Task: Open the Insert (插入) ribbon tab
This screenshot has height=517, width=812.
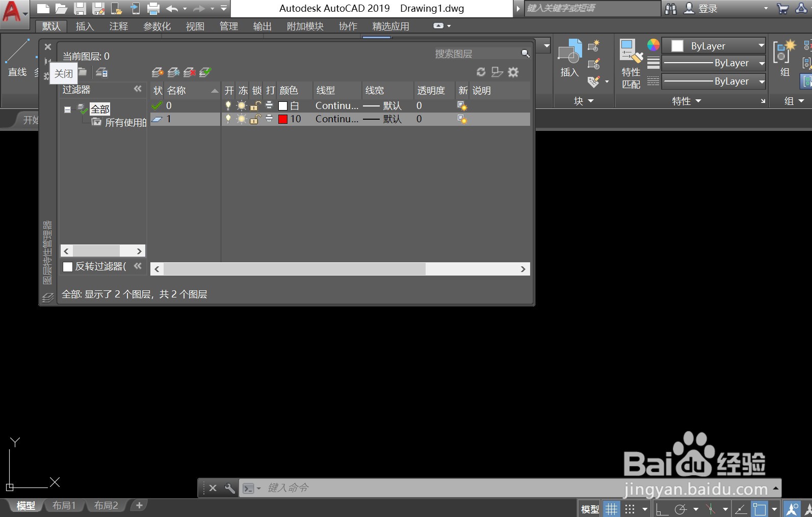Action: click(x=85, y=26)
